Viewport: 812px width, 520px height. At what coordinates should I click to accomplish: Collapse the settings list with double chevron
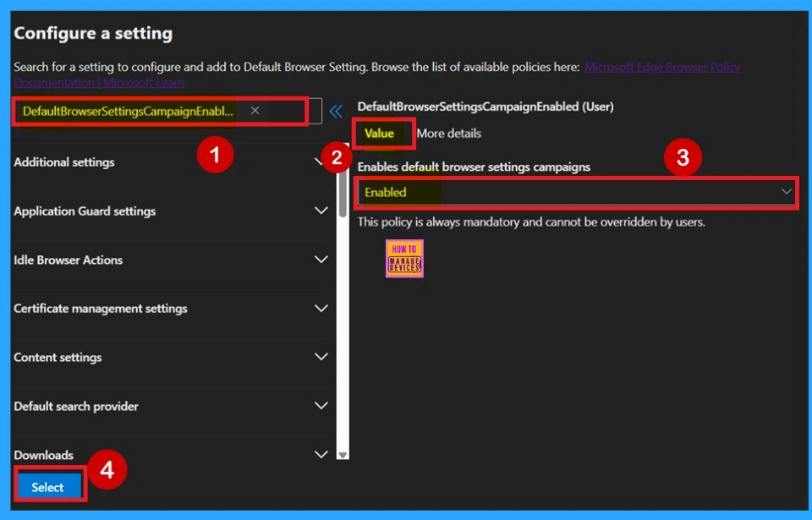point(336,112)
